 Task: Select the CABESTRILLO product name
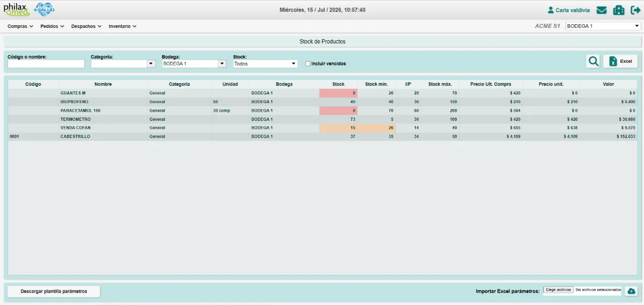(76, 136)
